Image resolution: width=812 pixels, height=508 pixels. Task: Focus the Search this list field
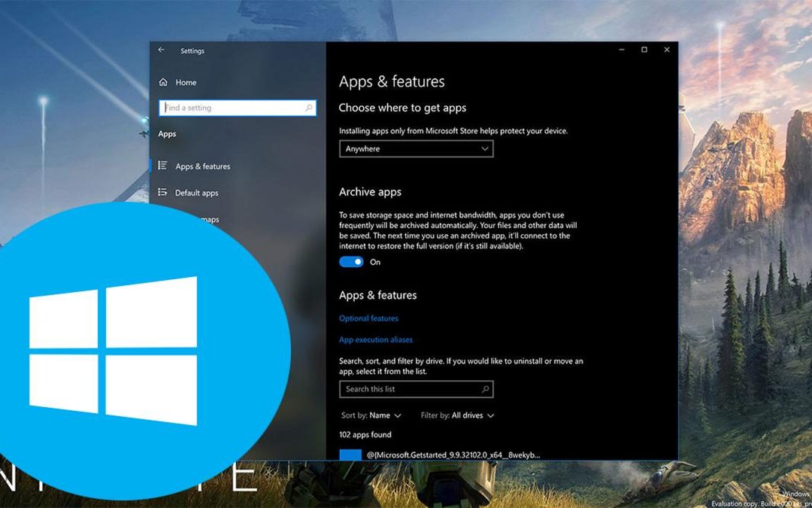tap(417, 389)
